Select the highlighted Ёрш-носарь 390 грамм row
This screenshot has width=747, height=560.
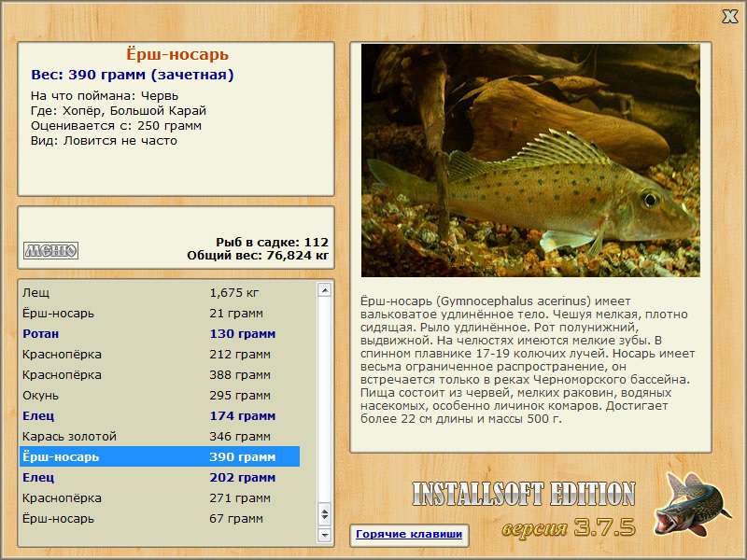click(x=160, y=456)
